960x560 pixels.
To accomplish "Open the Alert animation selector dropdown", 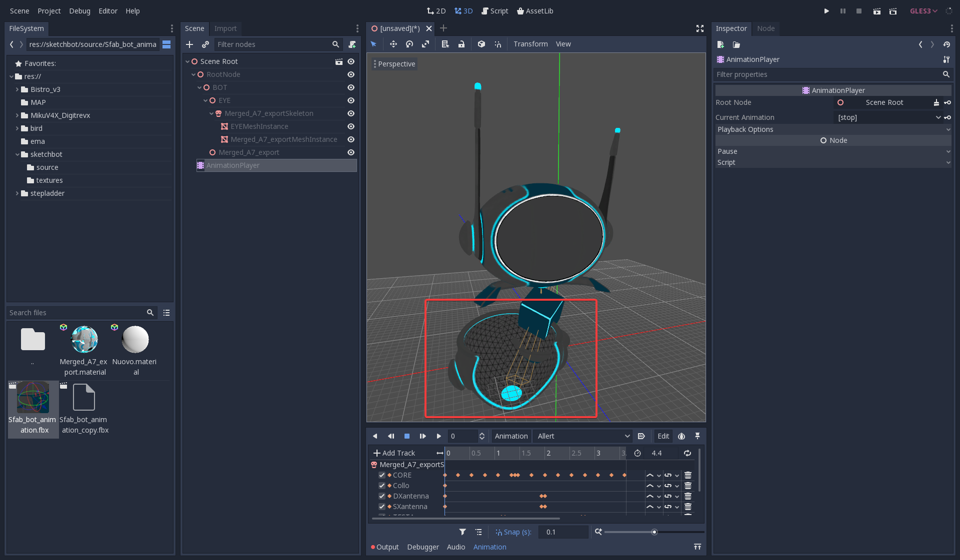I will [x=581, y=436].
